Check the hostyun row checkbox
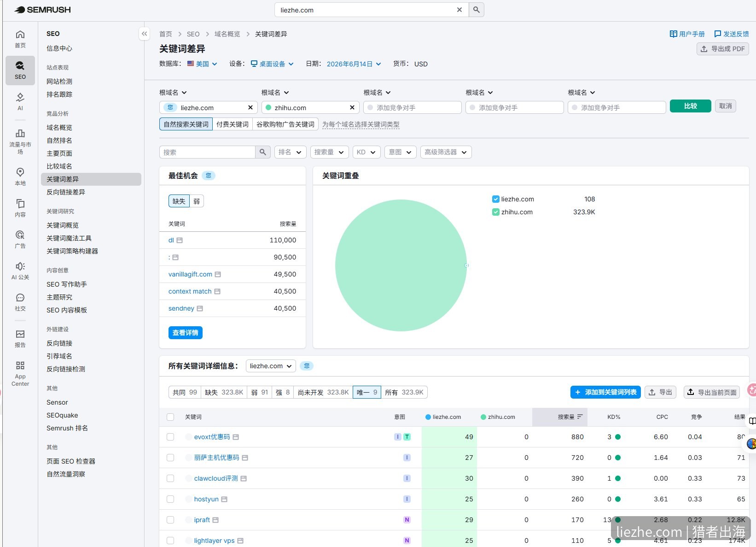This screenshot has height=547, width=756. [x=170, y=499]
